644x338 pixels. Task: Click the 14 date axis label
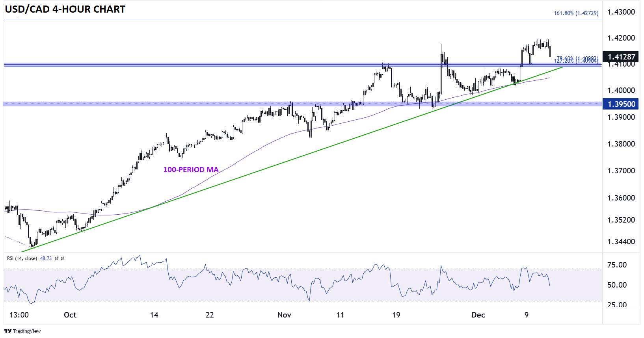(154, 315)
